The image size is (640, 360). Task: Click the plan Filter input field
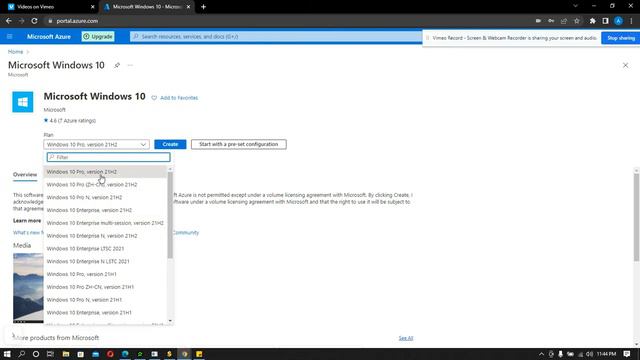click(109, 157)
